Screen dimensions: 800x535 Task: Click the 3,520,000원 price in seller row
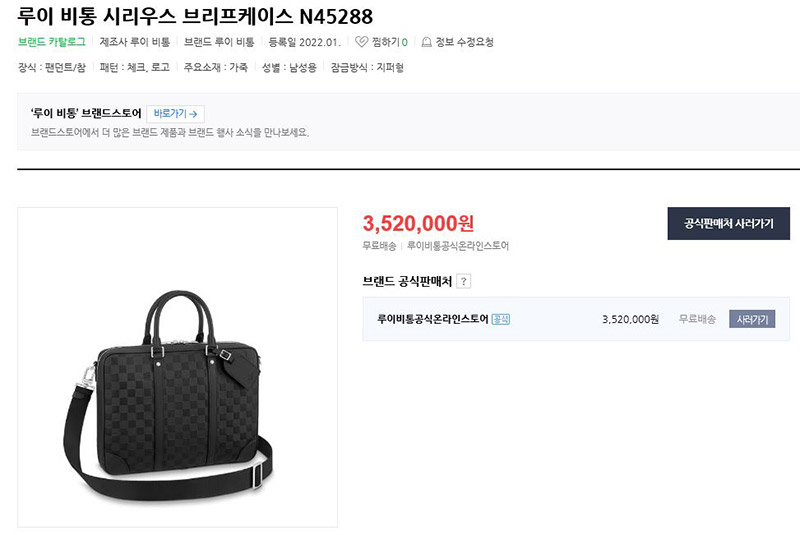[630, 319]
